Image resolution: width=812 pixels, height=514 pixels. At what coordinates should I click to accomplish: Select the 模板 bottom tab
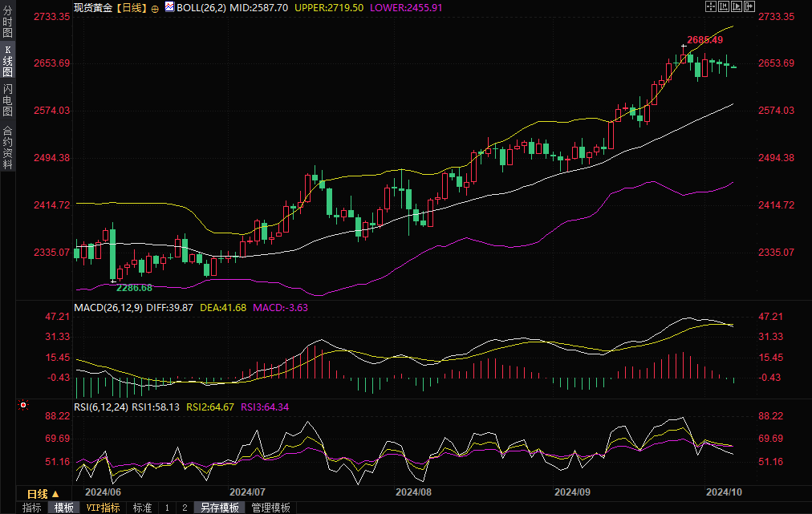63,508
